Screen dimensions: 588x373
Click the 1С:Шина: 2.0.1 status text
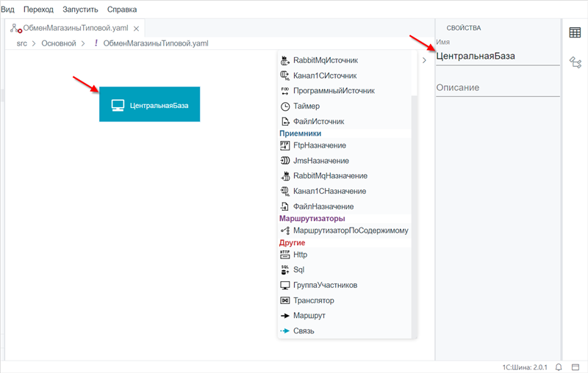pos(525,367)
